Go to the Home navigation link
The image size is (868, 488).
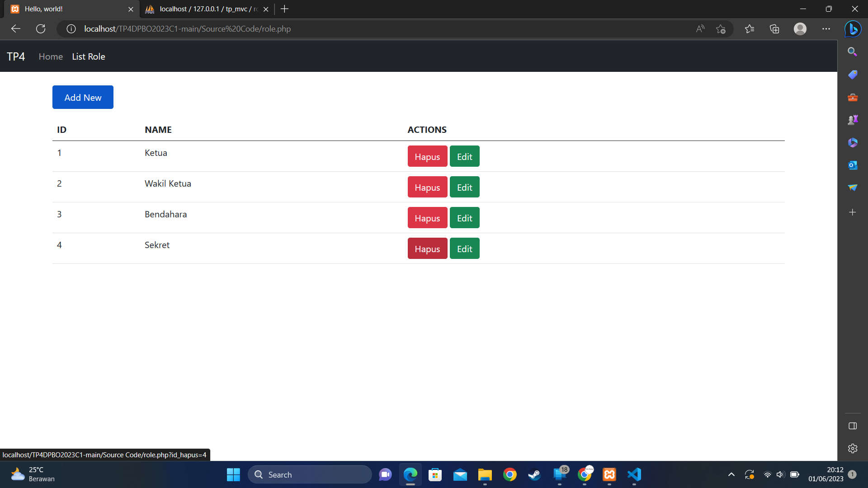pyautogui.click(x=50, y=56)
